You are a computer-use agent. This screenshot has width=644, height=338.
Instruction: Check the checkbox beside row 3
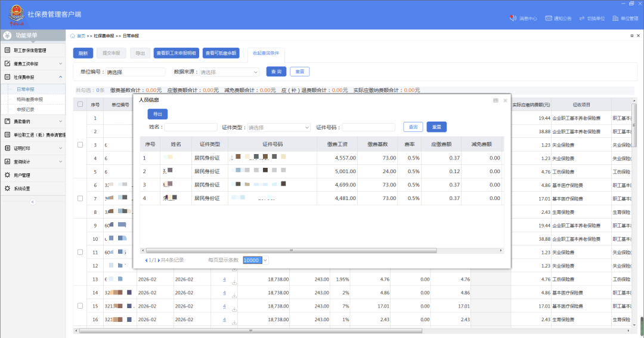point(80,145)
